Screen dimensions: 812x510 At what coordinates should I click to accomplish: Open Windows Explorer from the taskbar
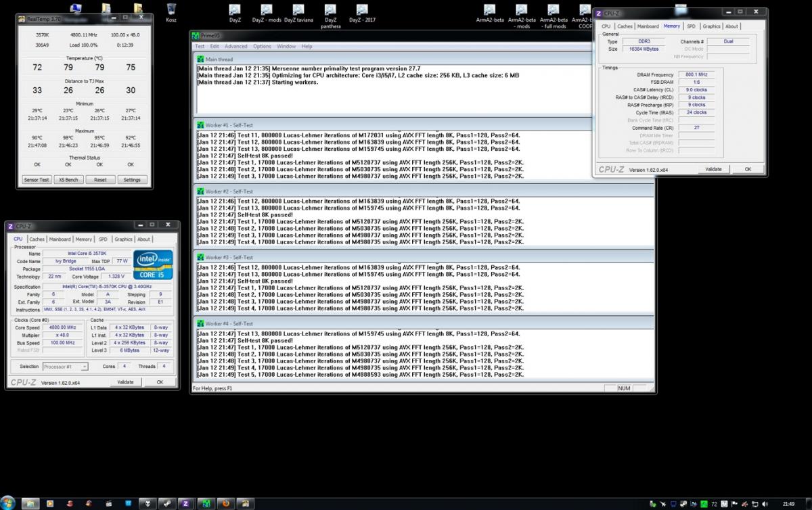click(30, 503)
